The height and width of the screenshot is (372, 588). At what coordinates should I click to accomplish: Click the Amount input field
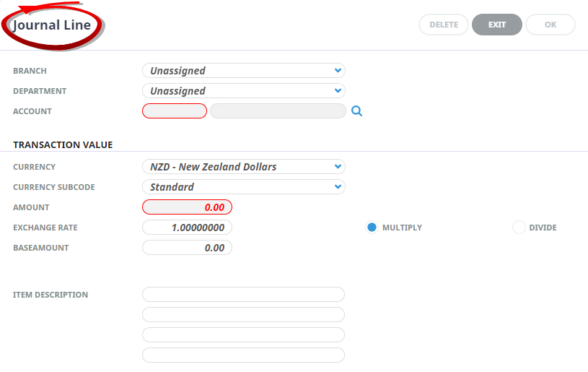(x=187, y=207)
